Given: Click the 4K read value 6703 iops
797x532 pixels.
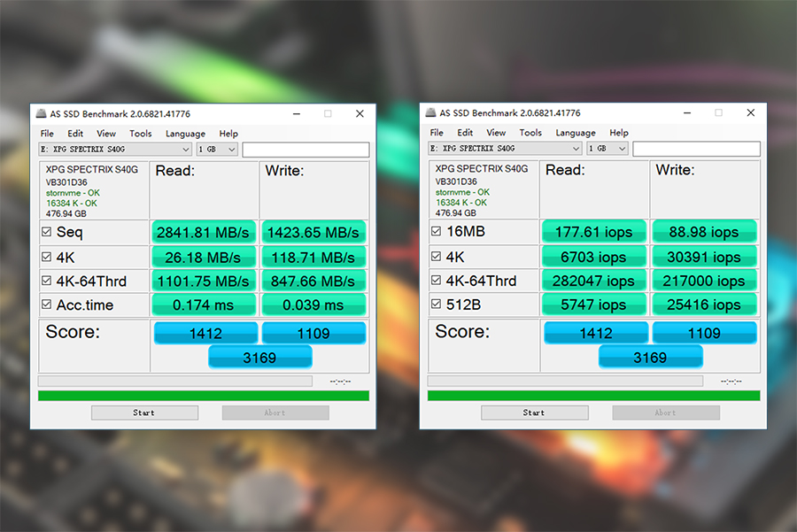Looking at the screenshot, I should click(593, 257).
